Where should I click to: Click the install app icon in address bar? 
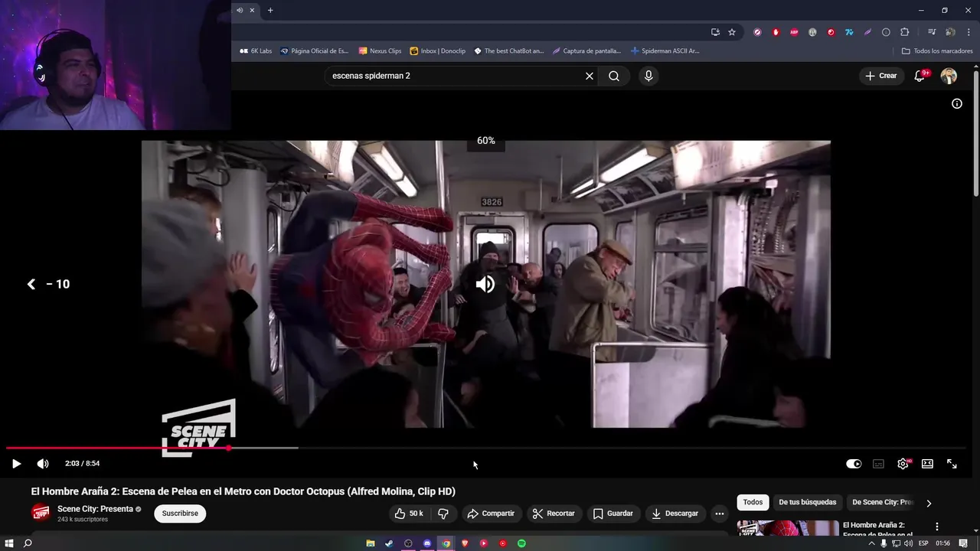[715, 32]
